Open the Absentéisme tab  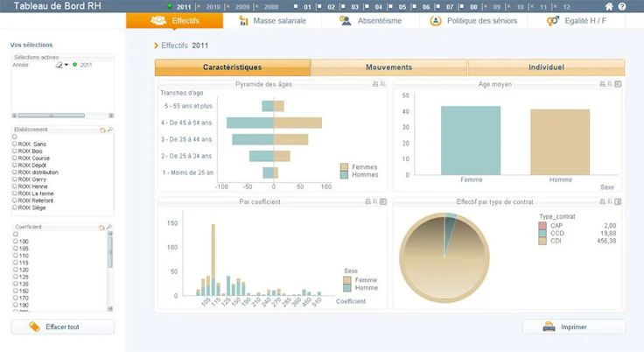370,20
